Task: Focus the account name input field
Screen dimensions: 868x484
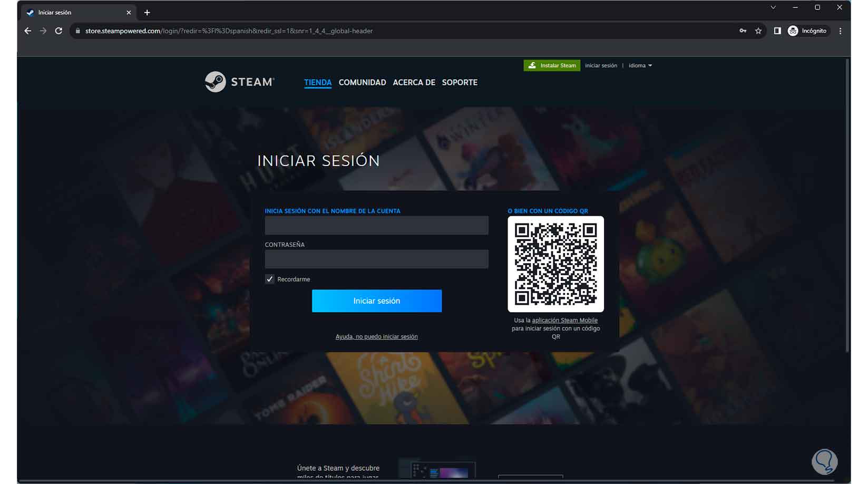Action: point(377,225)
